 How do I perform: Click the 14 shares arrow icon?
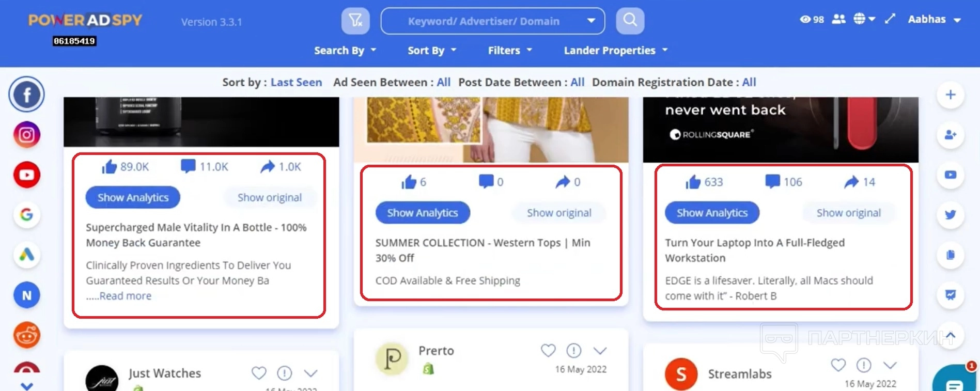851,181
